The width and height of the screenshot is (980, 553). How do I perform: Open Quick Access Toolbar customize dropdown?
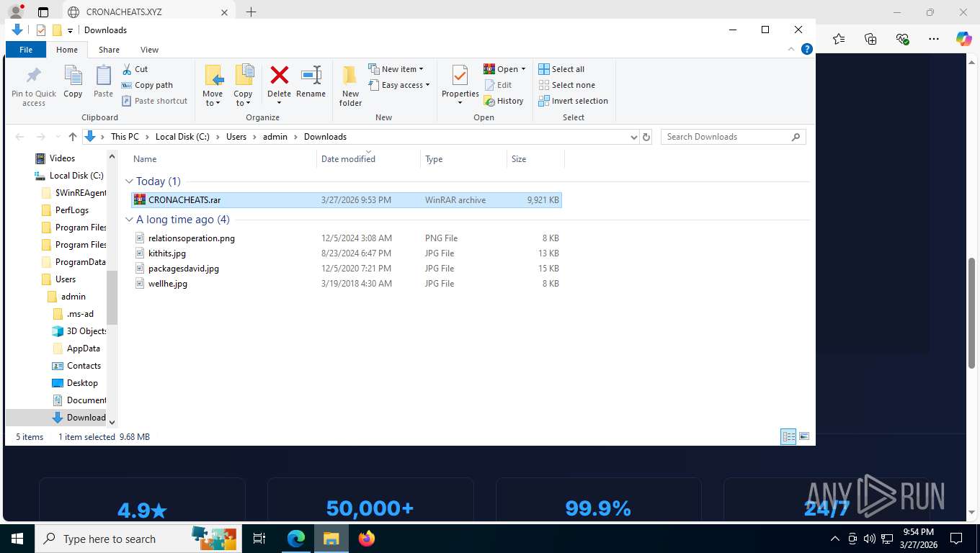pyautogui.click(x=70, y=30)
